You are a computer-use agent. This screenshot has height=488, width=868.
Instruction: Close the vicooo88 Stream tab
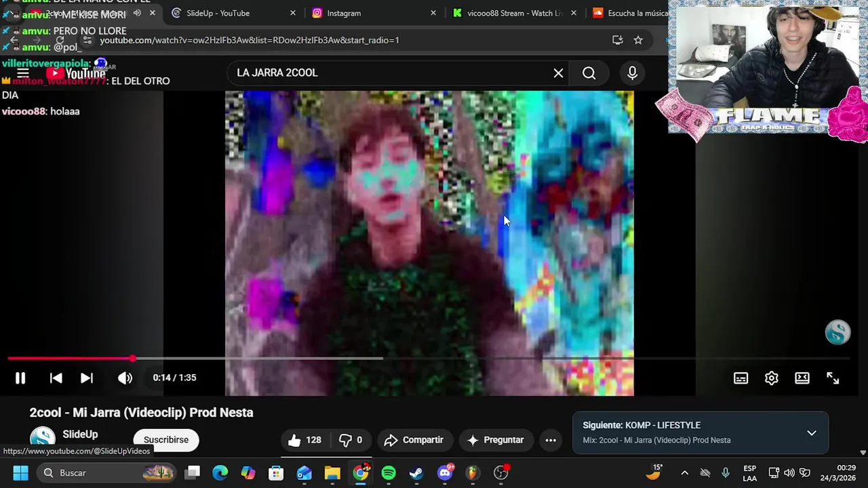click(x=574, y=13)
